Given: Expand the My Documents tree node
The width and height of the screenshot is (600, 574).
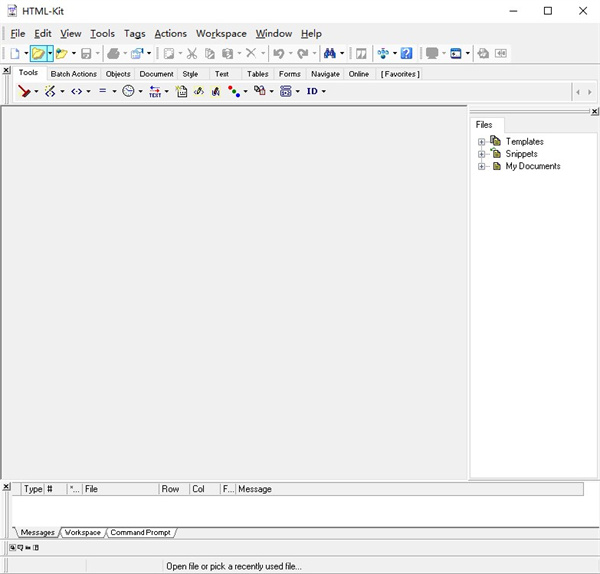Looking at the screenshot, I should click(x=482, y=166).
